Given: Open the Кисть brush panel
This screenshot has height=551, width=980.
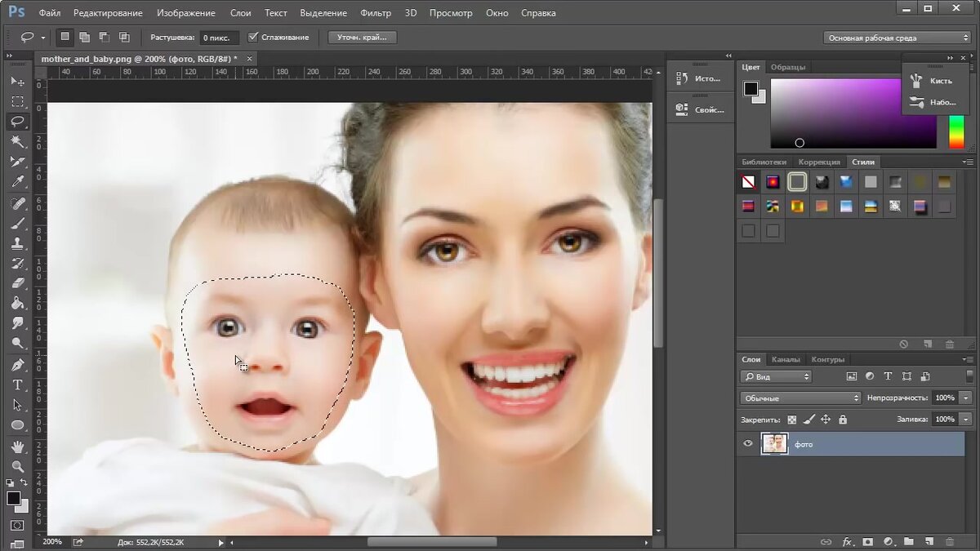Looking at the screenshot, I should click(x=933, y=81).
